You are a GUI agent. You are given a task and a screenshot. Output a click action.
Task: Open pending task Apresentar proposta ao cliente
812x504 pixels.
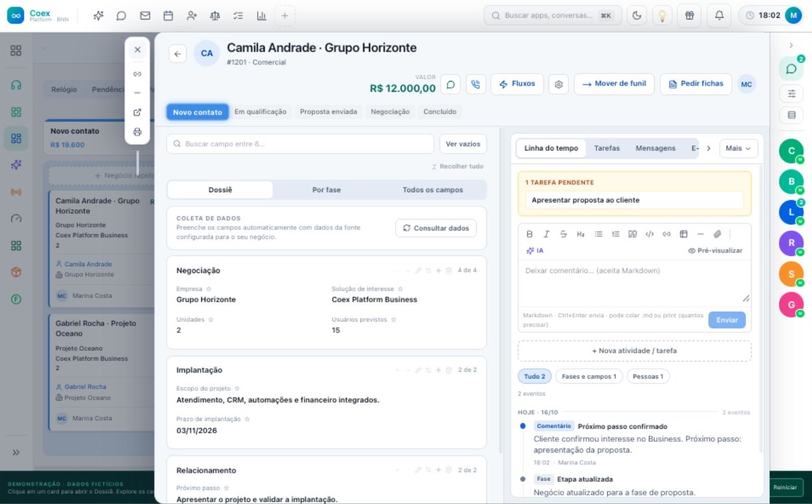point(634,200)
